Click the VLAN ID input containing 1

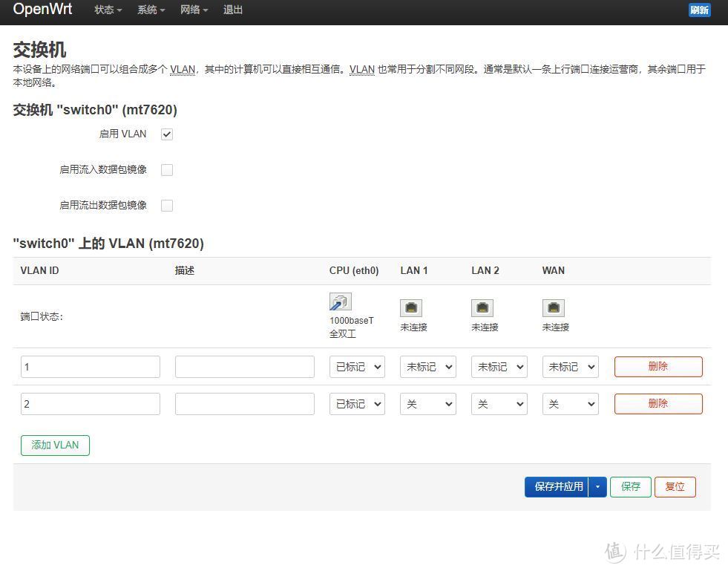click(90, 366)
